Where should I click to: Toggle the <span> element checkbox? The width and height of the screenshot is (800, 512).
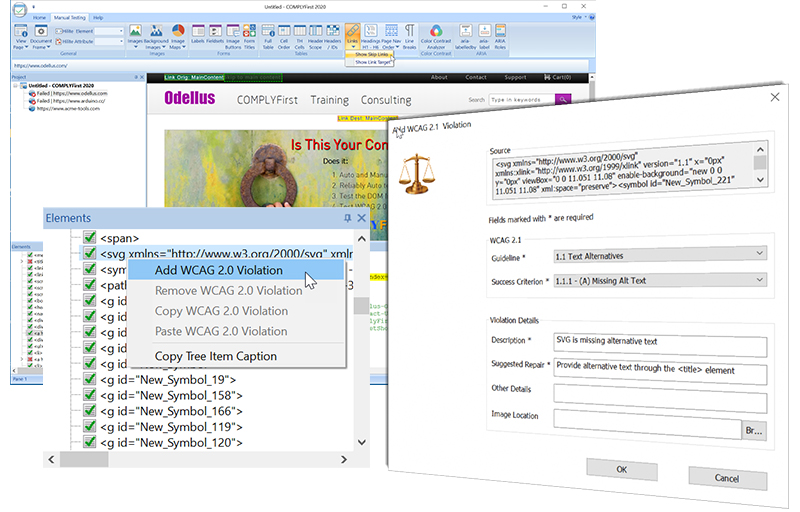[x=90, y=238]
